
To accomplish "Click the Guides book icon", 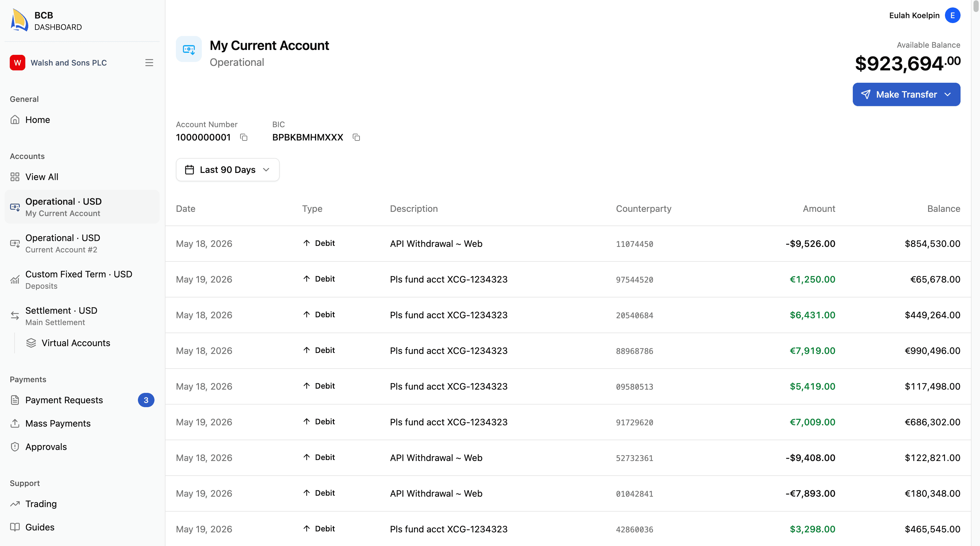I will pos(15,527).
